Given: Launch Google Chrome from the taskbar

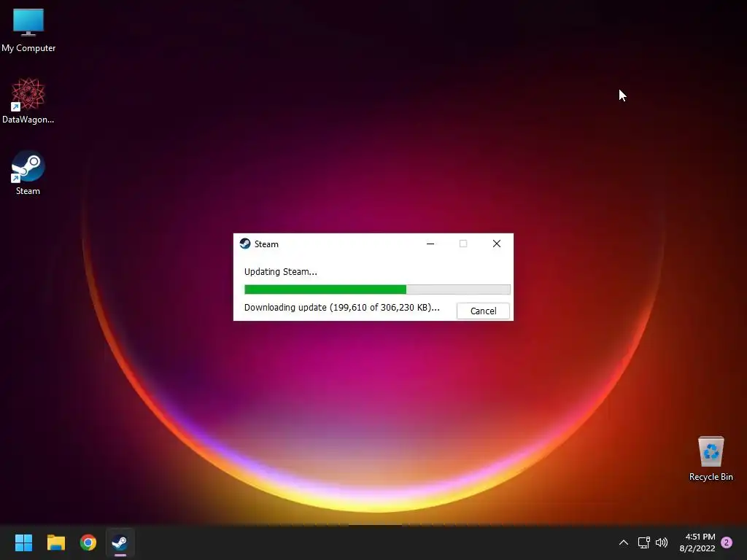Looking at the screenshot, I should 88,542.
